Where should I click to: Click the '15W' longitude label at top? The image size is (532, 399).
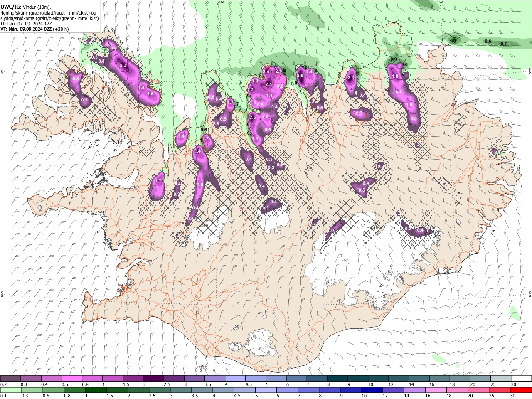click(x=440, y=2)
